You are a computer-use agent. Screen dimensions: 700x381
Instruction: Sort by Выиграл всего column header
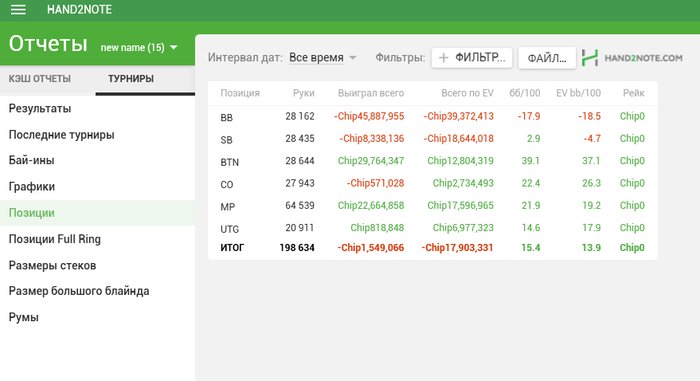click(x=371, y=93)
